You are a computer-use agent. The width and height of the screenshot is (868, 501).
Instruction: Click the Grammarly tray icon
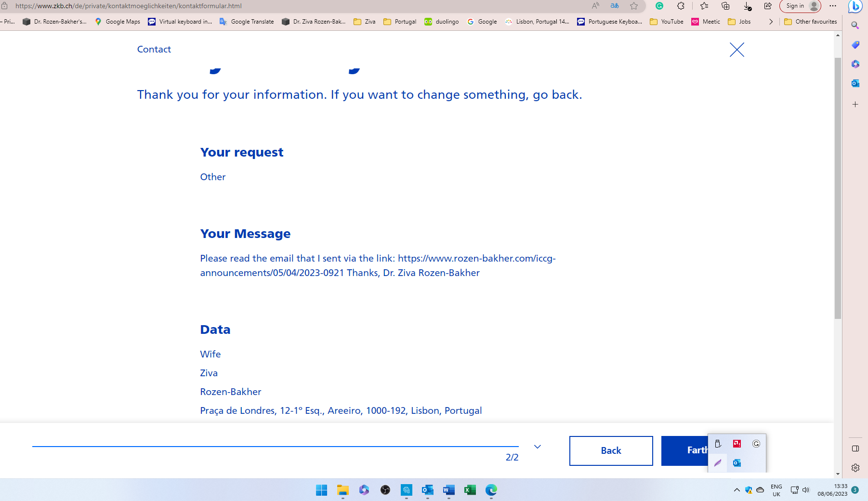(x=756, y=444)
